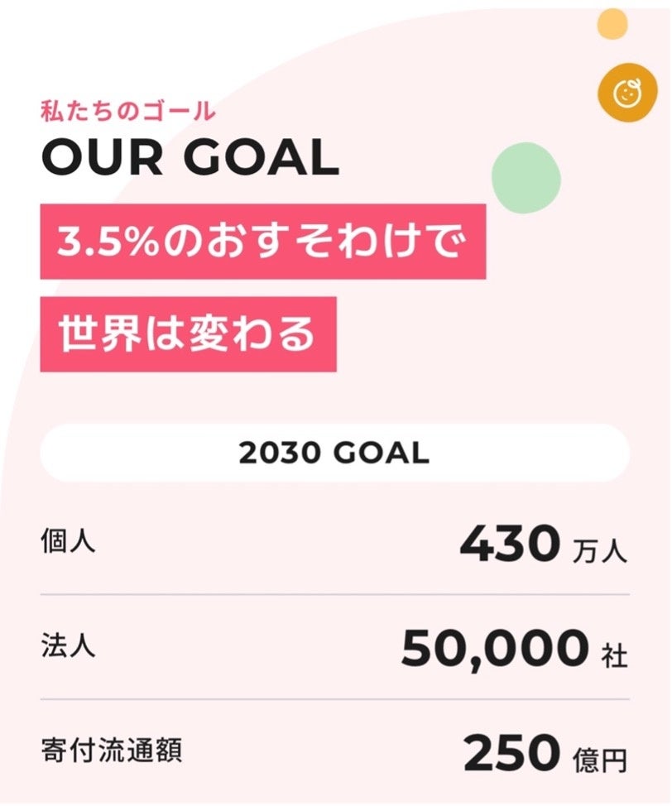This screenshot has height=806, width=672.
Task: Click the small yellow circle decoration
Action: coord(612,23)
